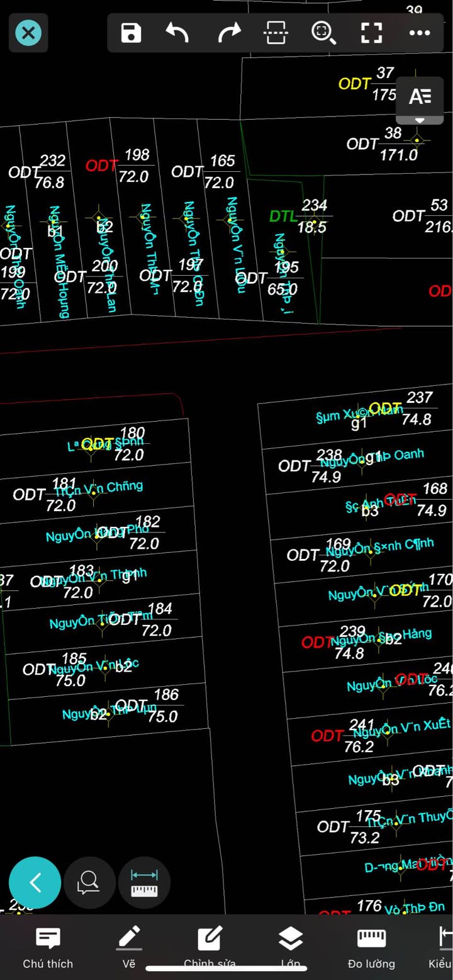Tap the Save floppy disk icon
The width and height of the screenshot is (453, 980).
click(x=131, y=33)
